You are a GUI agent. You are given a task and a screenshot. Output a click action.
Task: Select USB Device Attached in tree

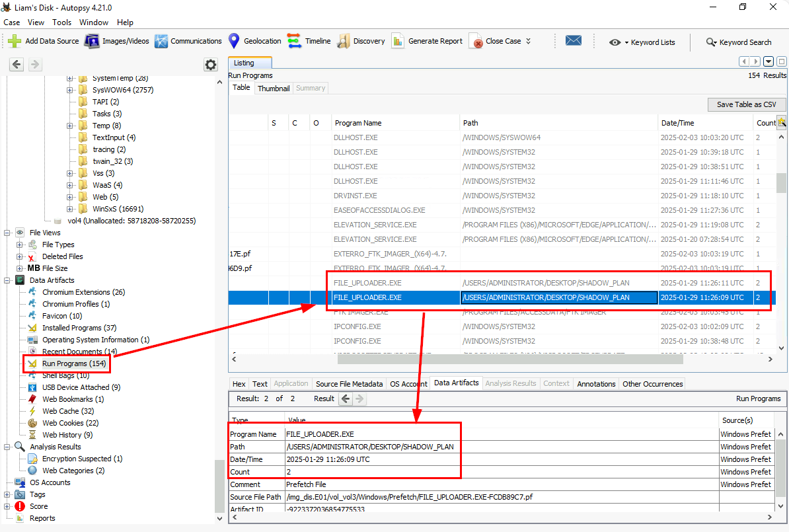pos(81,387)
